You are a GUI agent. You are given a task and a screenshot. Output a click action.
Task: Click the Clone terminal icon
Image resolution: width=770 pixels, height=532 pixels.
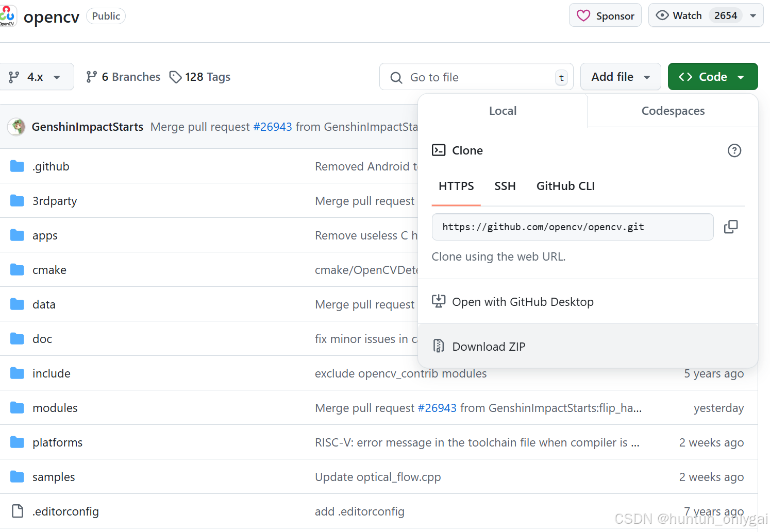pyautogui.click(x=439, y=150)
